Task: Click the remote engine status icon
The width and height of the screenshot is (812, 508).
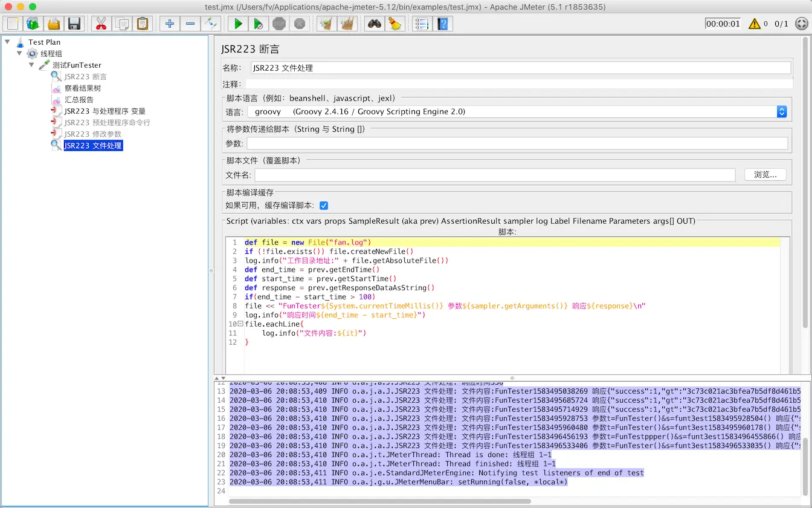Action: pos(801,24)
